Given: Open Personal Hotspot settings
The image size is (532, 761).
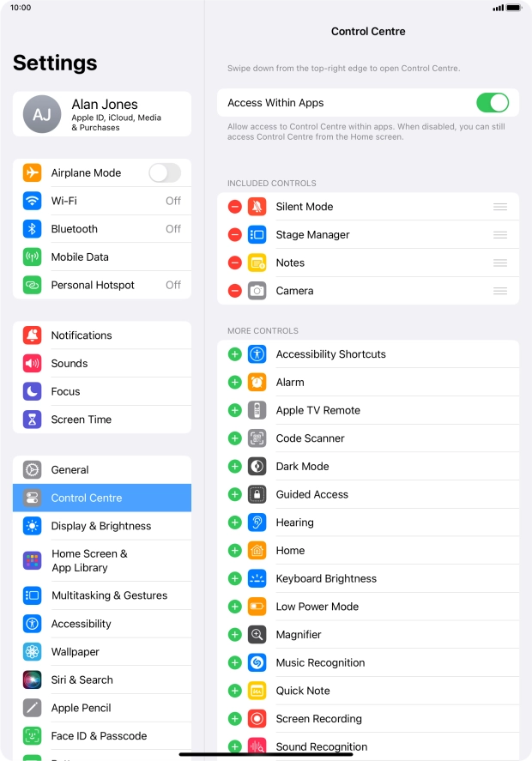Looking at the screenshot, I should 102,285.
